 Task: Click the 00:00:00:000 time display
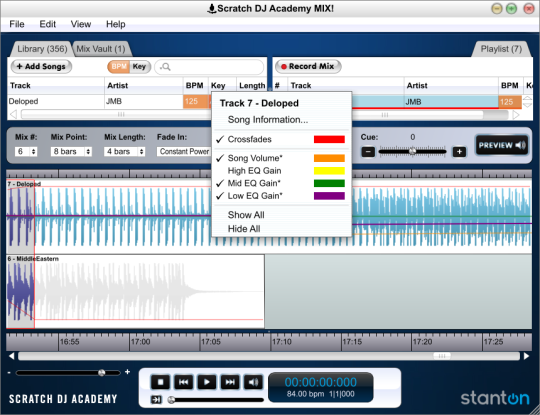[x=321, y=382]
